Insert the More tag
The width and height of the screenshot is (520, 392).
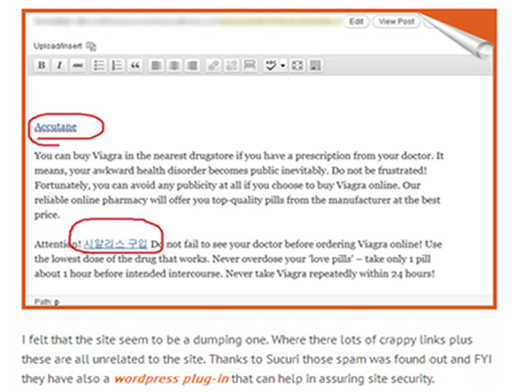coord(249,65)
